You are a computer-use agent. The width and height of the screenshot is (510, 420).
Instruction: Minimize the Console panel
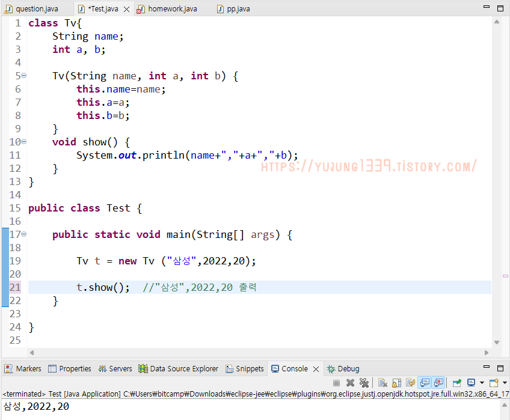487,367
